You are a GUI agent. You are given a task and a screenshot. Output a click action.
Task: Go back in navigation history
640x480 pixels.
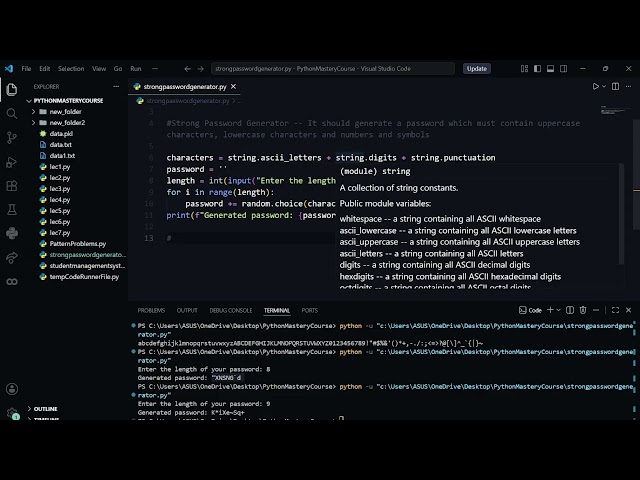point(187,69)
